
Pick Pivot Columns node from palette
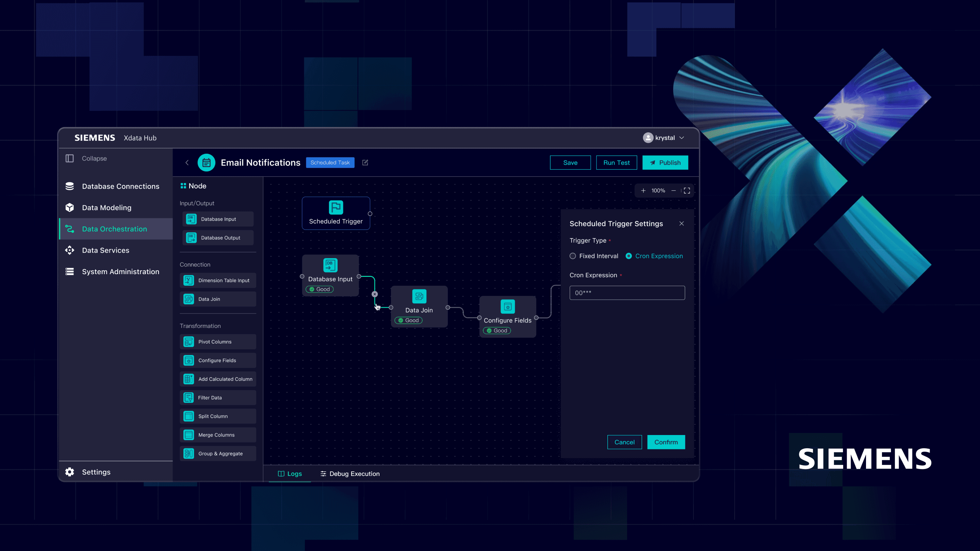pyautogui.click(x=218, y=341)
